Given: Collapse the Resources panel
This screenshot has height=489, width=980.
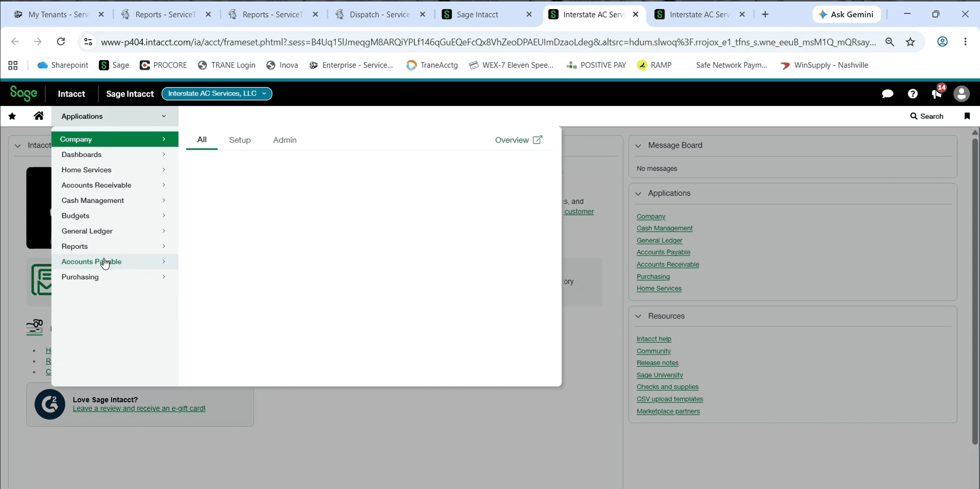Looking at the screenshot, I should pyautogui.click(x=638, y=316).
